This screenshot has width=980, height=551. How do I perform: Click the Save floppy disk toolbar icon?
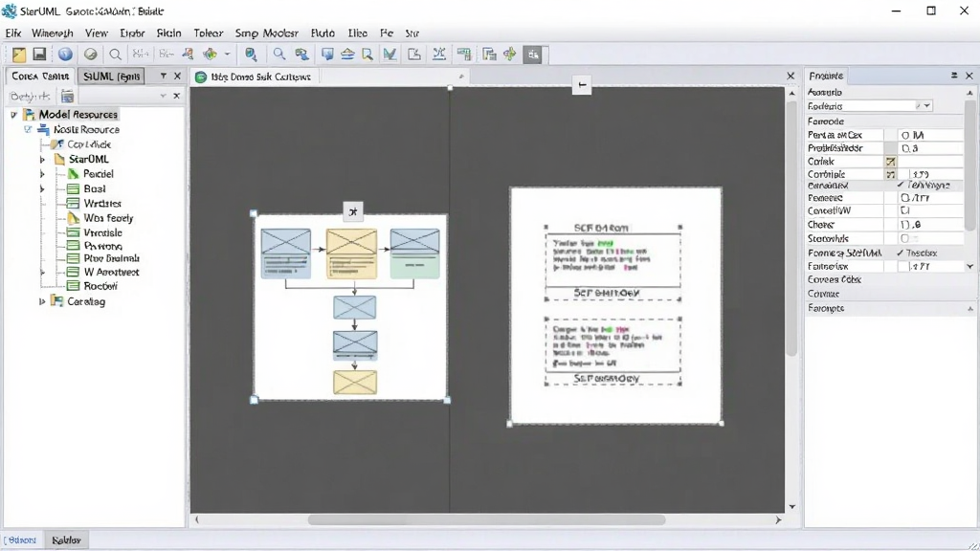tap(39, 55)
